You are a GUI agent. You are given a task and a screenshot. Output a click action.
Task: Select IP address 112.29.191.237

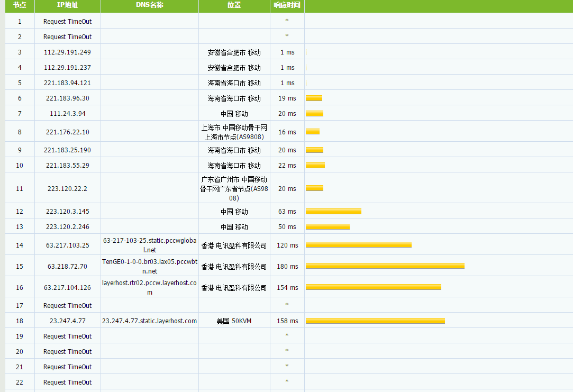(68, 68)
